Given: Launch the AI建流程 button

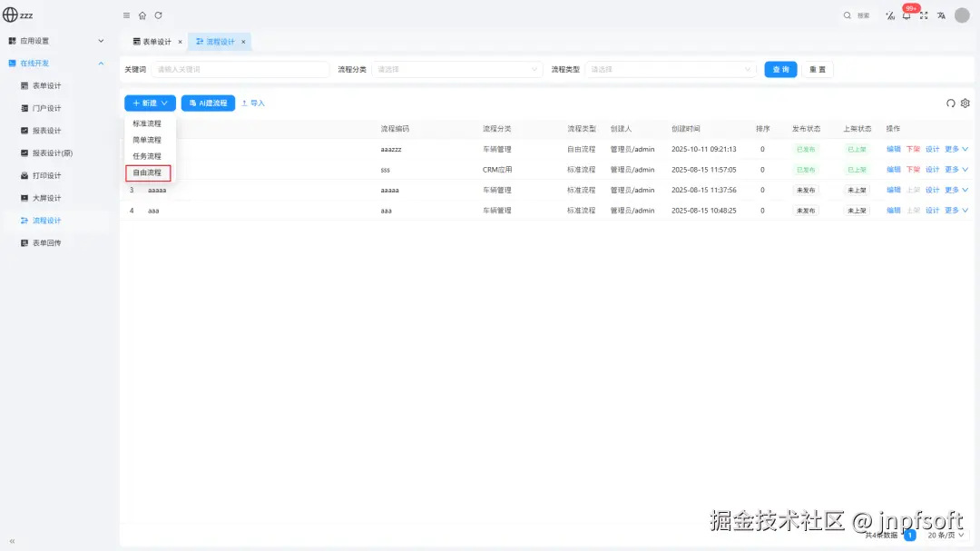Looking at the screenshot, I should [207, 103].
